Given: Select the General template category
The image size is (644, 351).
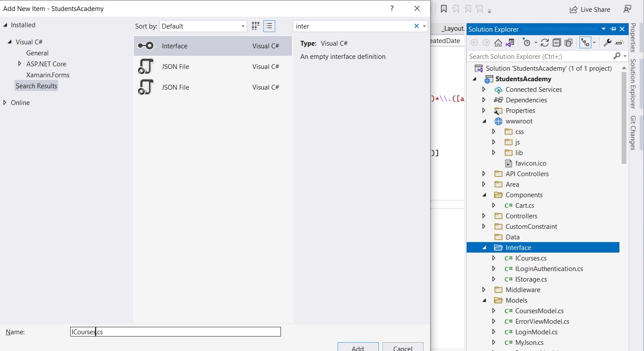Looking at the screenshot, I should tap(37, 53).
